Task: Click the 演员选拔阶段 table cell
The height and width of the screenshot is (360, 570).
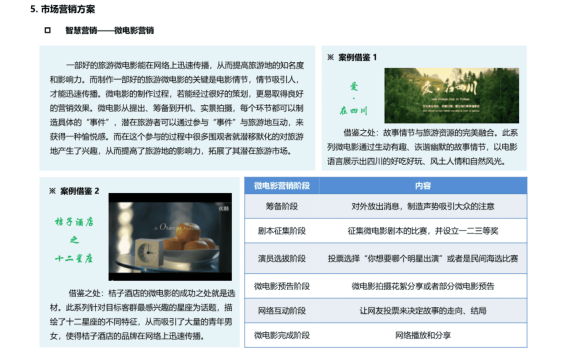Action: pyautogui.click(x=282, y=259)
